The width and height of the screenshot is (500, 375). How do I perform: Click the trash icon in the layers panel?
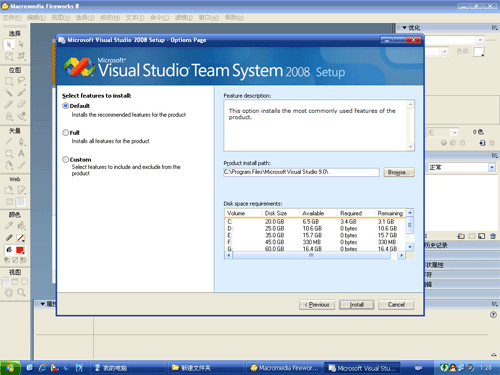(x=493, y=236)
